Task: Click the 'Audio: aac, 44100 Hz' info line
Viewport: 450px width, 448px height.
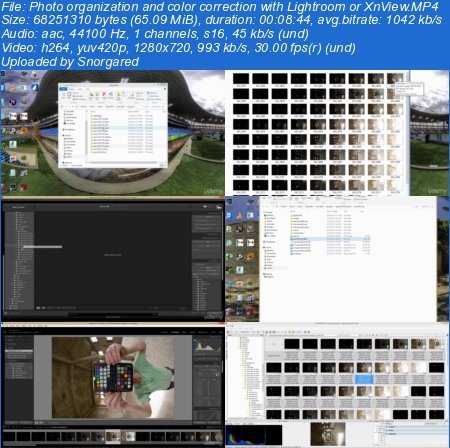Action: coord(155,34)
